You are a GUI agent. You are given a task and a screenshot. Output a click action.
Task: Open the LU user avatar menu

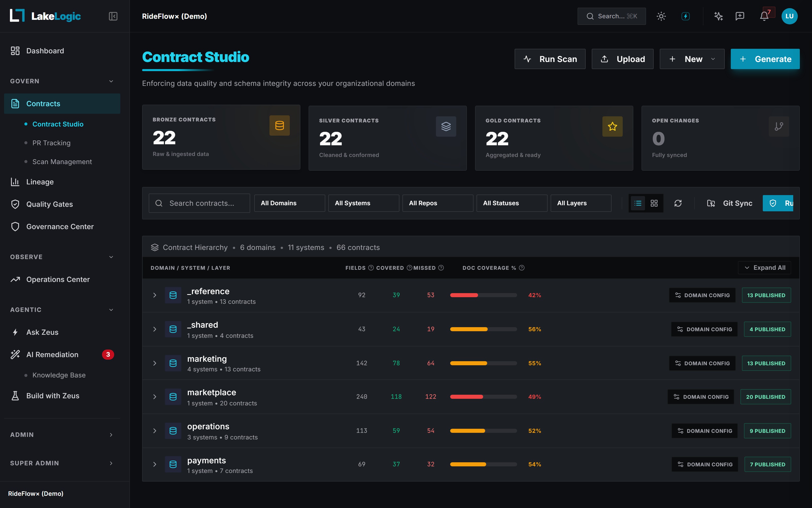[789, 16]
